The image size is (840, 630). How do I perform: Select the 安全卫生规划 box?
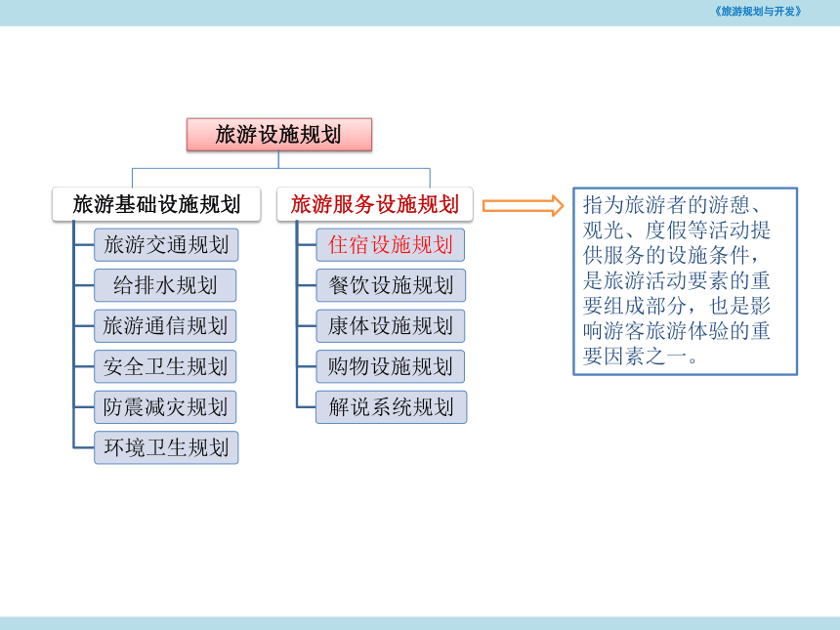pos(165,366)
